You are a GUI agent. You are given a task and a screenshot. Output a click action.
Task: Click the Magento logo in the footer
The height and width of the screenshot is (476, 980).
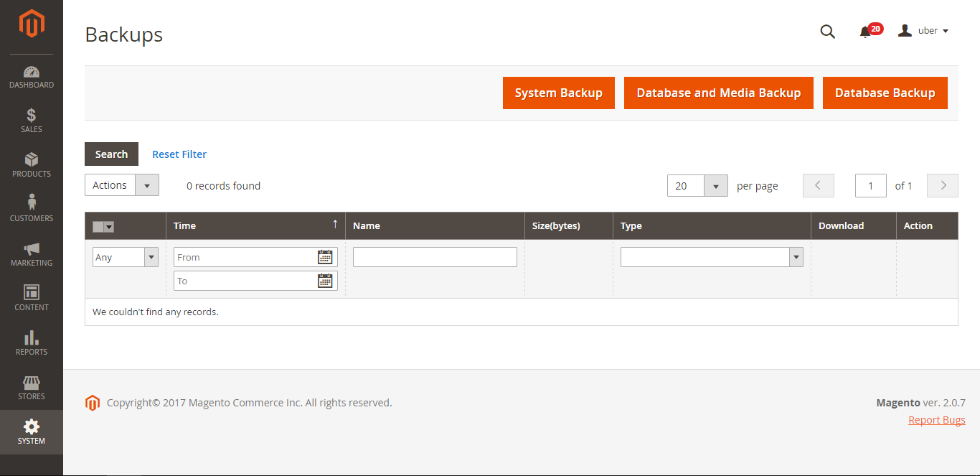pos(92,403)
